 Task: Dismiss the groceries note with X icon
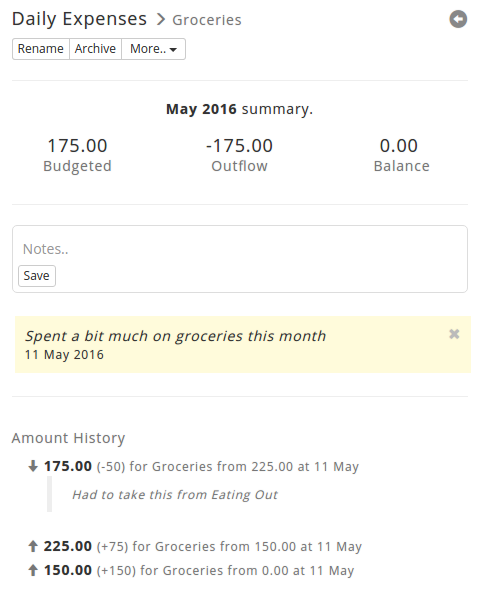click(454, 334)
